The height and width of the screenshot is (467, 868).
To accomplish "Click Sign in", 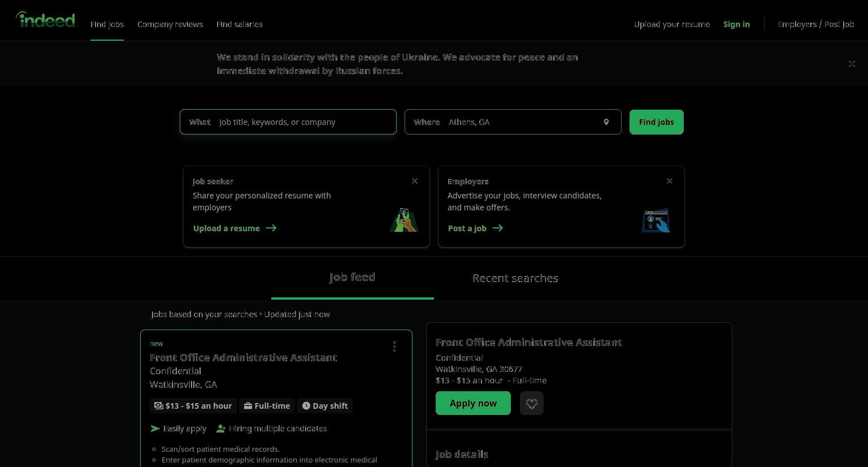I will click(736, 24).
